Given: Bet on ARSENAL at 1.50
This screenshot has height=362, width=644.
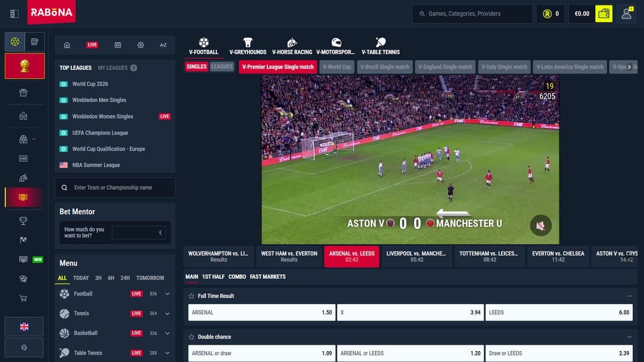Looking at the screenshot, I should [x=262, y=312].
